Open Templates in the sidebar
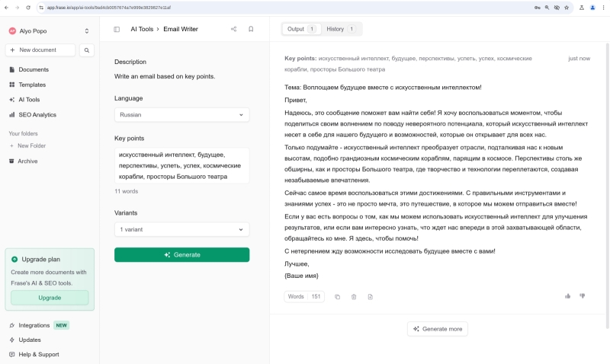This screenshot has width=610, height=364. (32, 85)
